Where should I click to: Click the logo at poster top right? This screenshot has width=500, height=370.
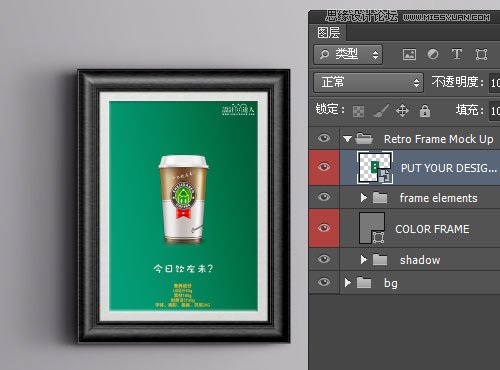click(238, 109)
